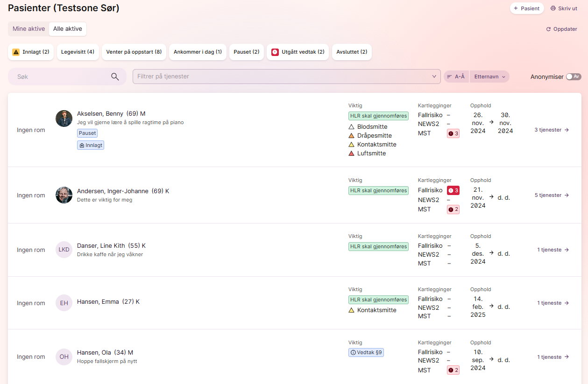Click the yellow warning icon on Innlagt
The height and width of the screenshot is (384, 588).
(16, 52)
